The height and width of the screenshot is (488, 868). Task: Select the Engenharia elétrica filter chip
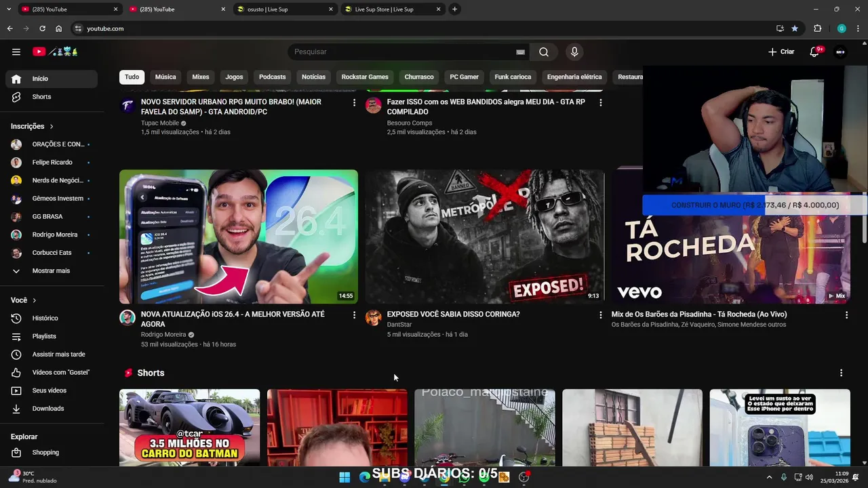(574, 77)
